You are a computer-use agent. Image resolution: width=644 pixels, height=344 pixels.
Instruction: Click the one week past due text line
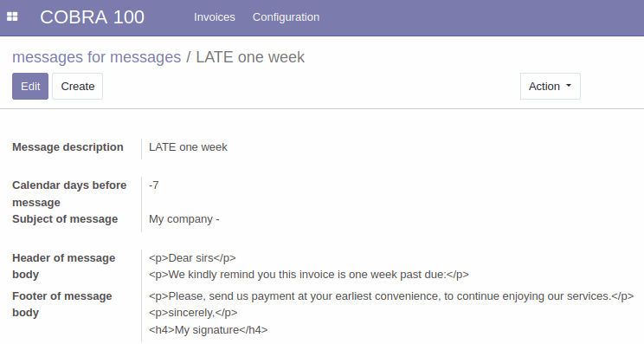[x=309, y=275]
